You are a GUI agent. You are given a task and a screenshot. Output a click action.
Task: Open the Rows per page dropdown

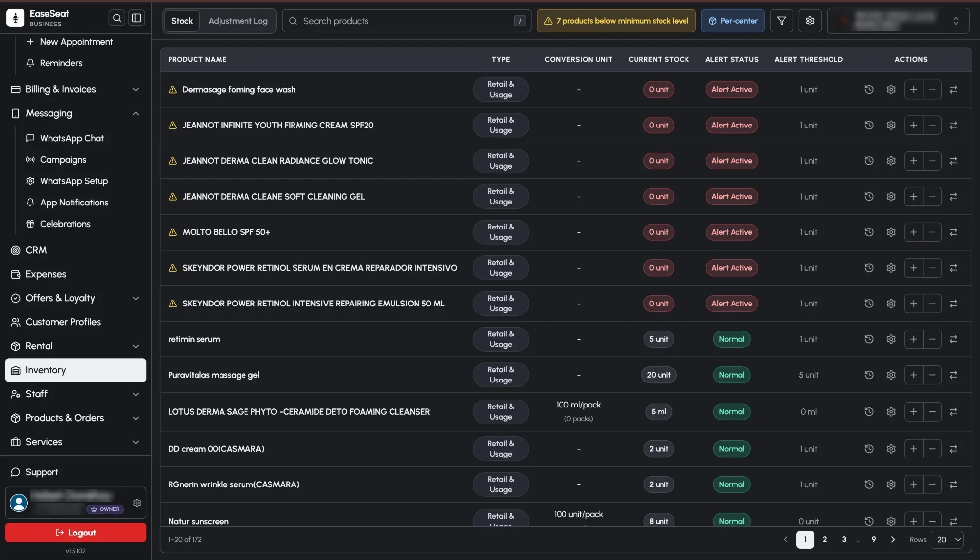947,539
